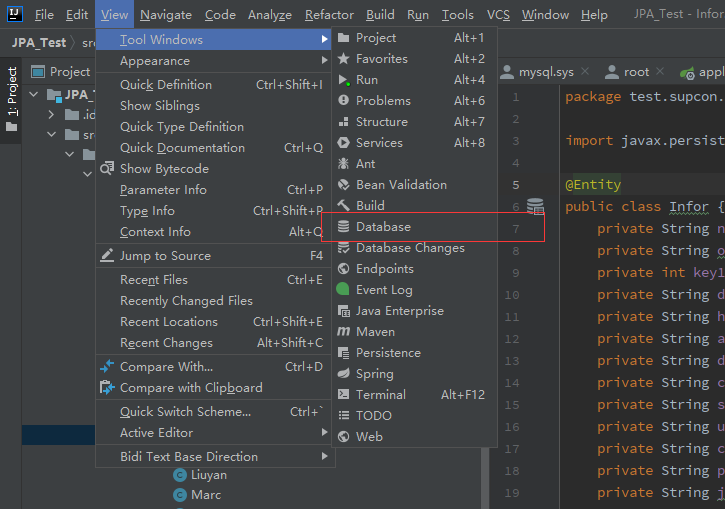Click the Infor class name in editor
Screen dimensions: 725x509
click(x=689, y=207)
